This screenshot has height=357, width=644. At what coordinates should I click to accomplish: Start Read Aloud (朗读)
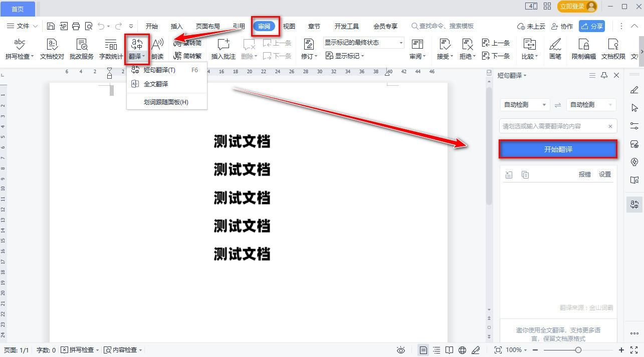pyautogui.click(x=157, y=48)
